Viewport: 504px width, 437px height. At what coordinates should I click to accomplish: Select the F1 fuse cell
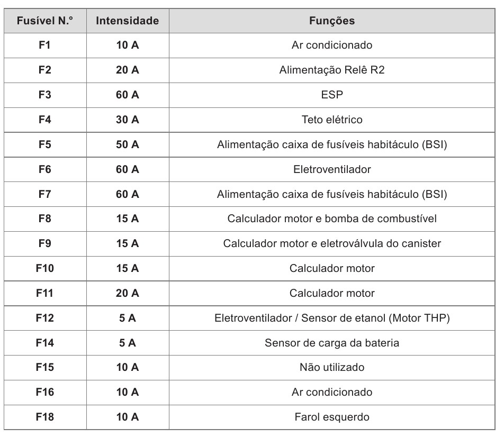(45, 45)
